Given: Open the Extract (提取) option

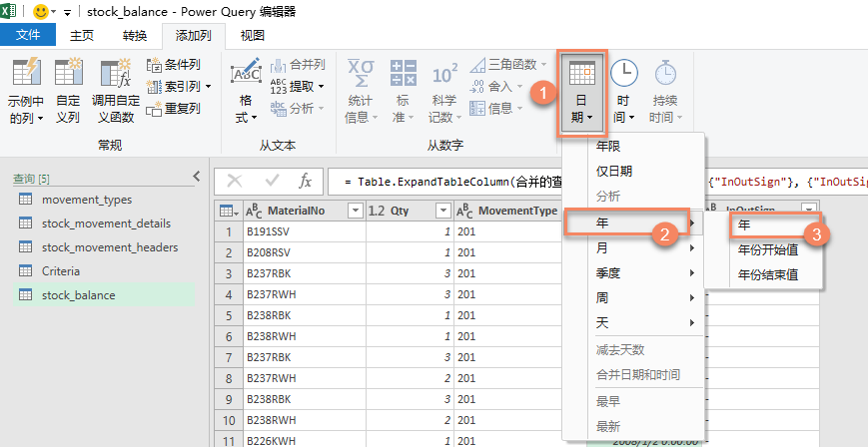Looking at the screenshot, I should 298,86.
